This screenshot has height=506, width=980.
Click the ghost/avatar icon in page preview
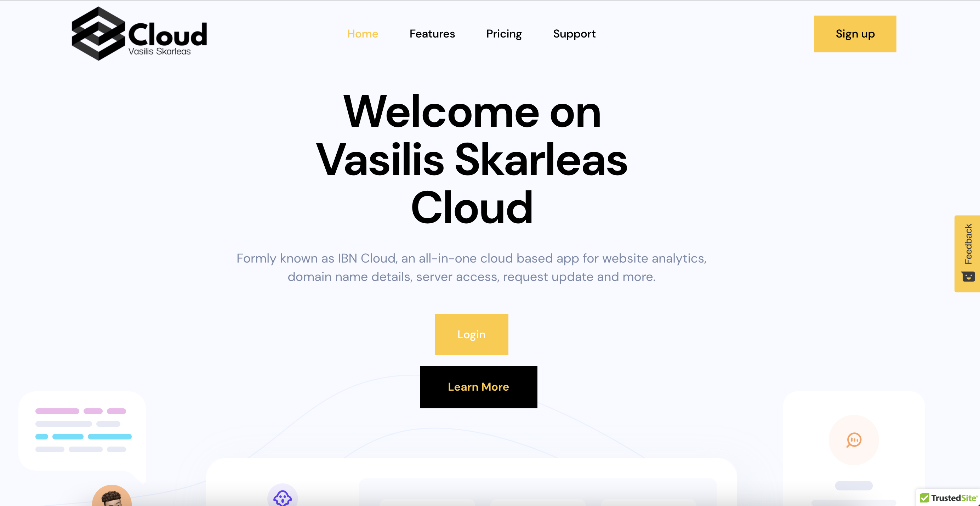(x=282, y=497)
